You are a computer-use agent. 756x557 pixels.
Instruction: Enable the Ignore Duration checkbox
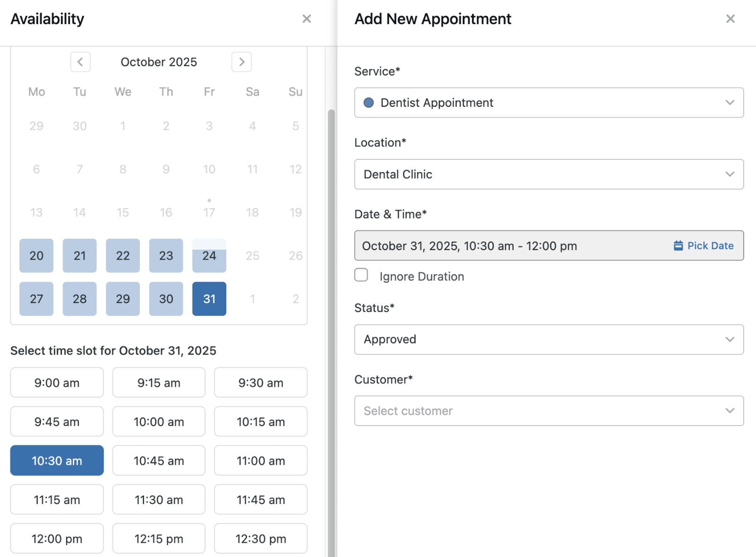361,275
